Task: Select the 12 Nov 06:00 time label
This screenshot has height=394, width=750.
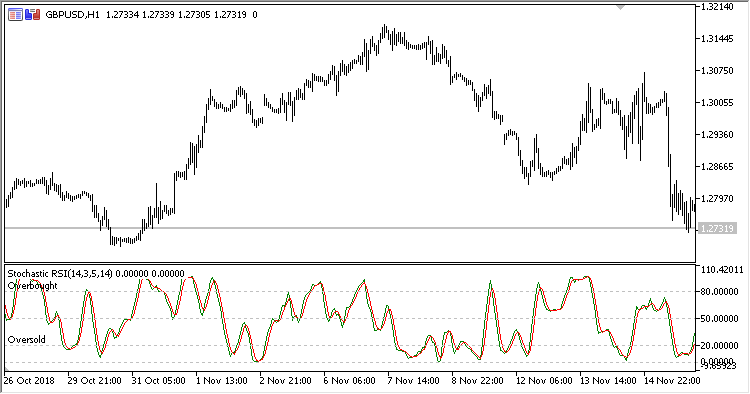Action: (544, 381)
